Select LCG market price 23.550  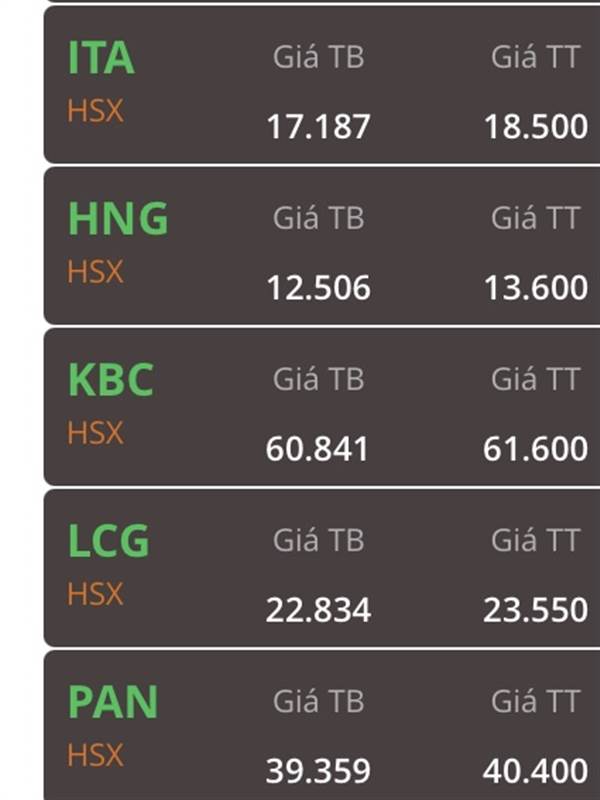click(535, 610)
